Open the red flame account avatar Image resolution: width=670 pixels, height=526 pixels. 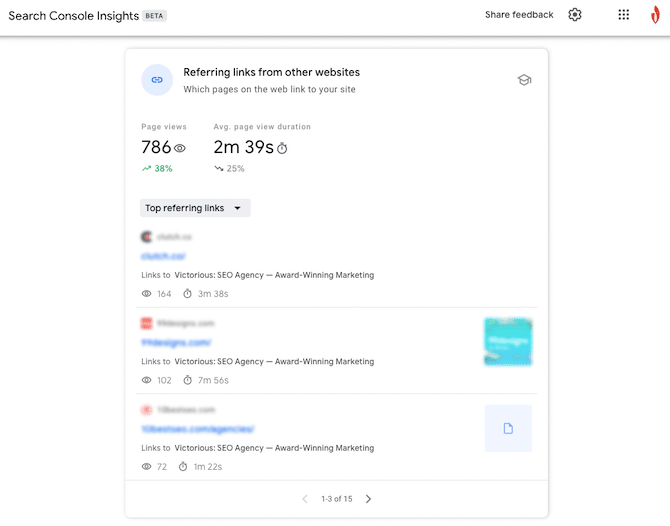coord(655,15)
